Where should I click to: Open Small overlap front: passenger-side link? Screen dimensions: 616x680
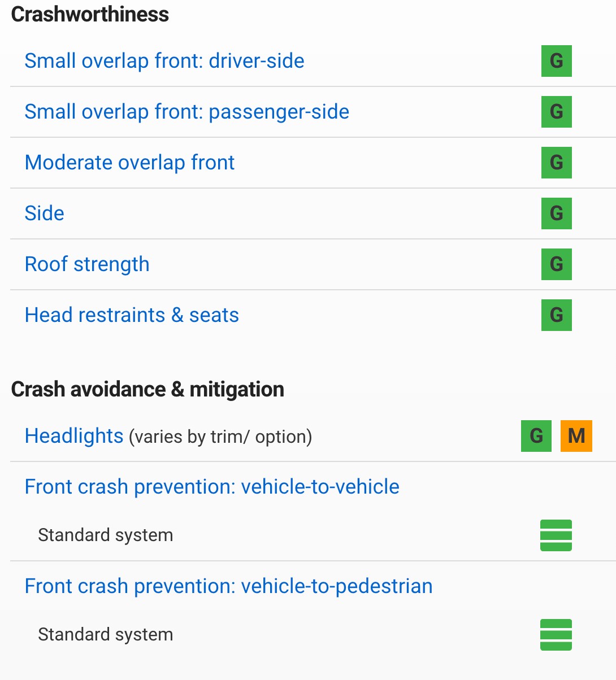pyautogui.click(x=187, y=112)
